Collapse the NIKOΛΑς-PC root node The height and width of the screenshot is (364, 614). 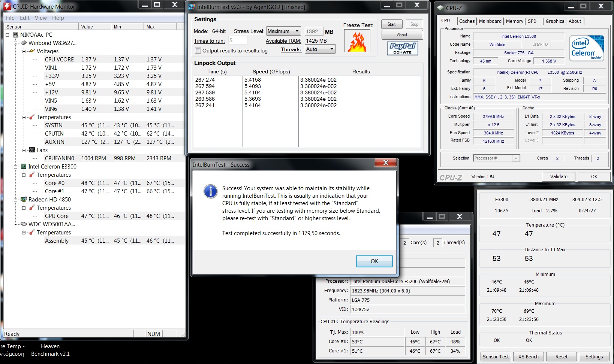(7, 35)
